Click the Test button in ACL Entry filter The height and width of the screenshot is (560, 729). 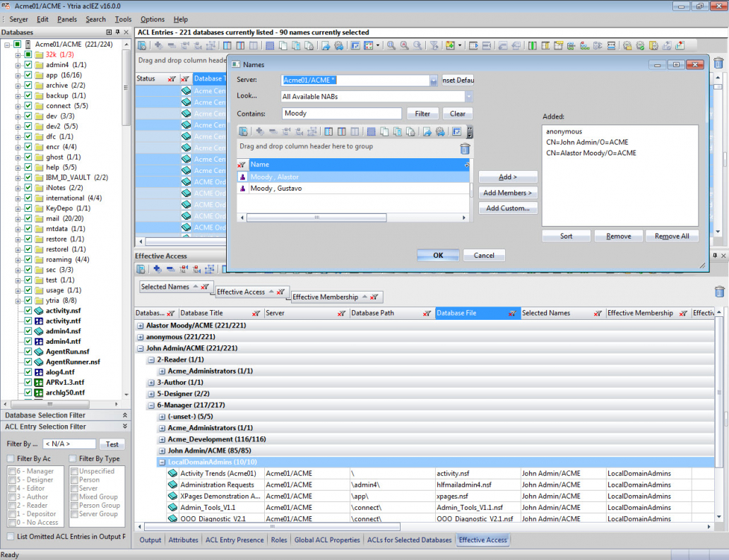(x=112, y=444)
